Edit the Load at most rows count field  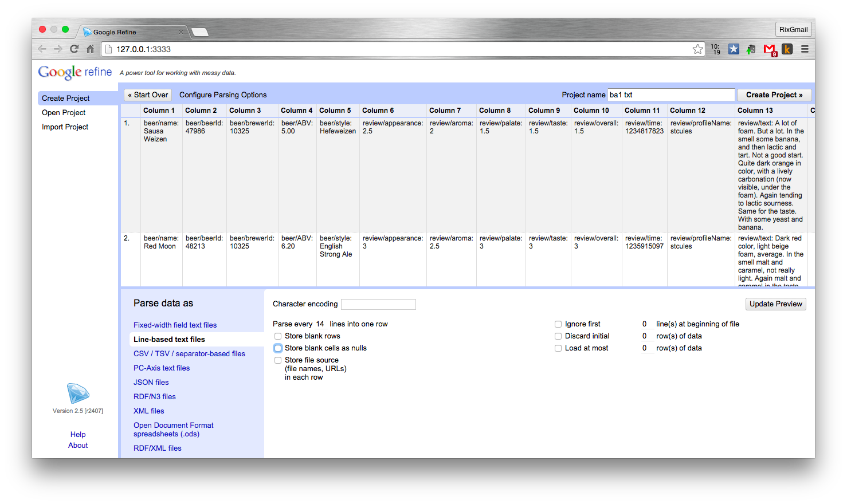tap(647, 348)
